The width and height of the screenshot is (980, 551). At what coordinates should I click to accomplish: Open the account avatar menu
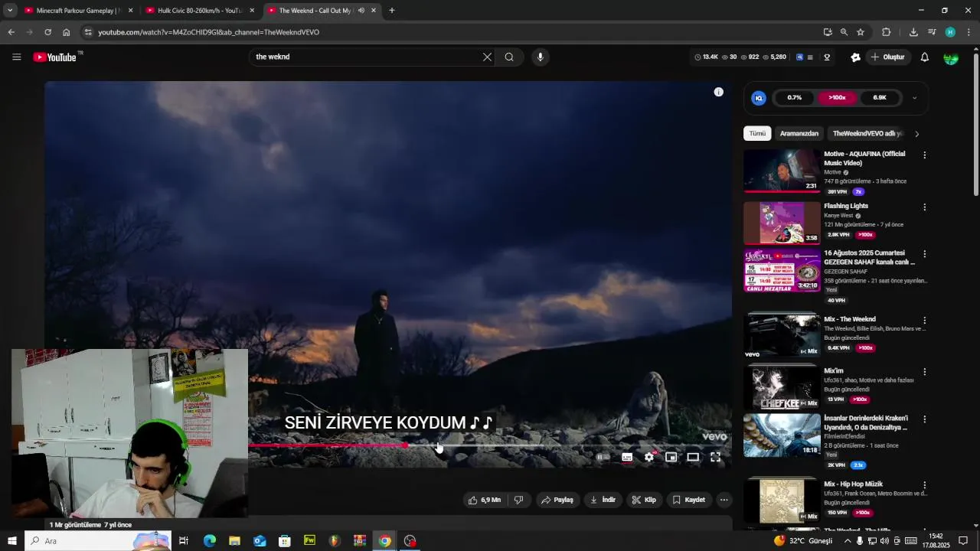click(x=951, y=57)
